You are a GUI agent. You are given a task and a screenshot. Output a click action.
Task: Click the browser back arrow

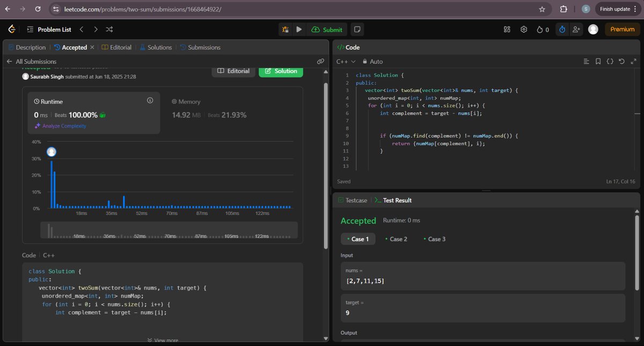7,9
